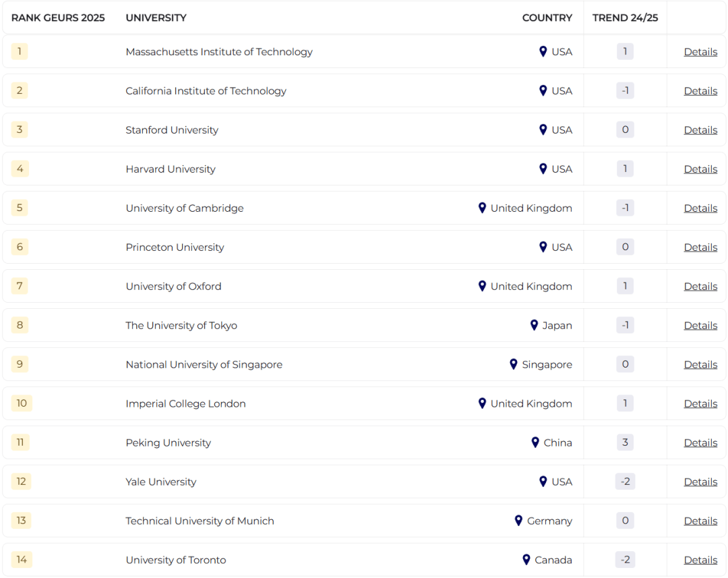Screen dimensions: 728x578
Task: Click RANK GEURS 2025 column header
Action: (x=58, y=18)
